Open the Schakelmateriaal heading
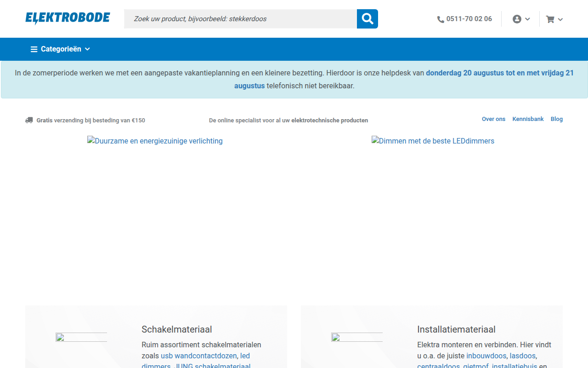 [177, 329]
